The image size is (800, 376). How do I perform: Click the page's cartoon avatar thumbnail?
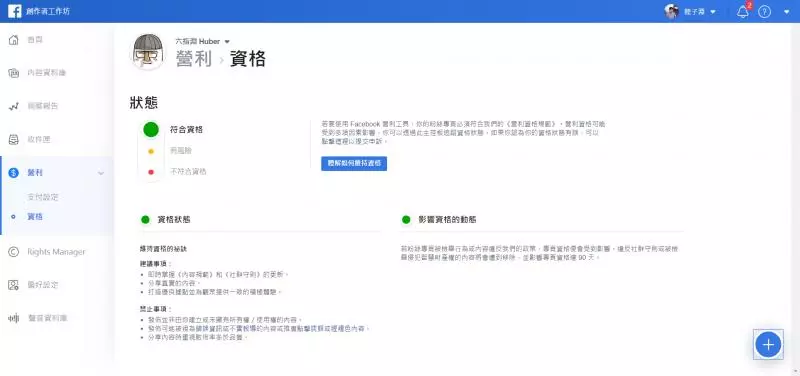tap(148, 52)
